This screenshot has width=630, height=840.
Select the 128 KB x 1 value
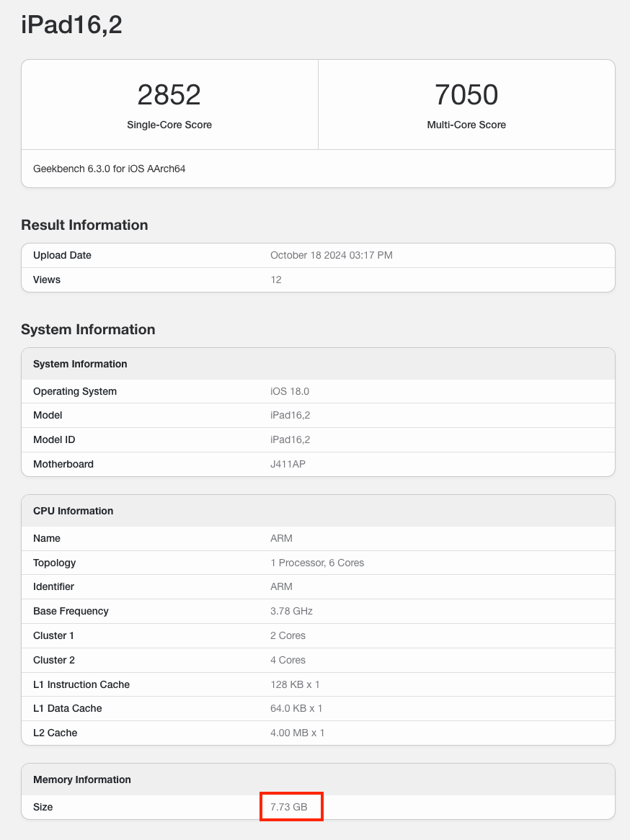(295, 684)
